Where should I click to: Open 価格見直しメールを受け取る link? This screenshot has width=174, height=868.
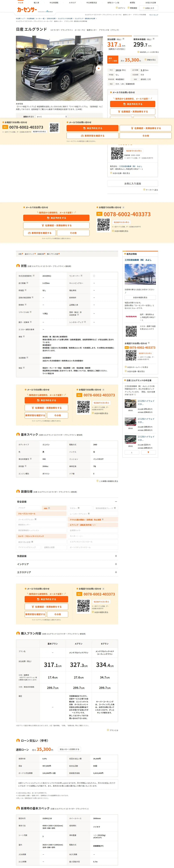[148, 52]
